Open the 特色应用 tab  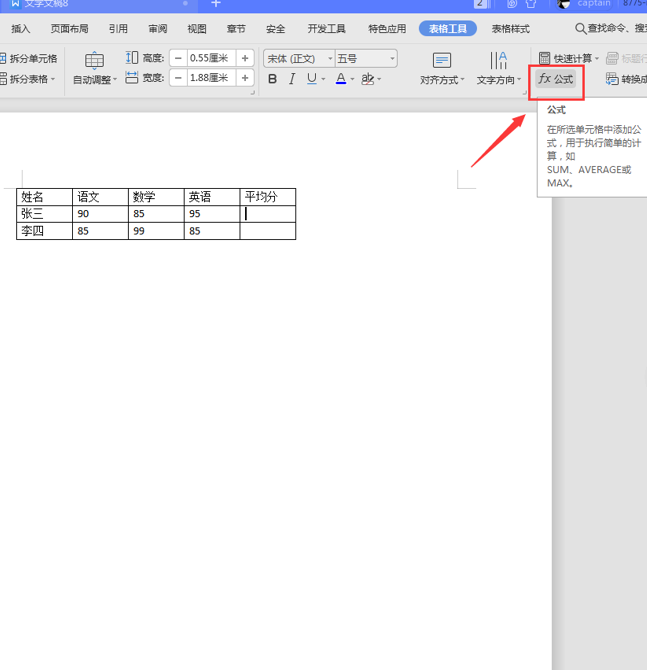point(387,29)
